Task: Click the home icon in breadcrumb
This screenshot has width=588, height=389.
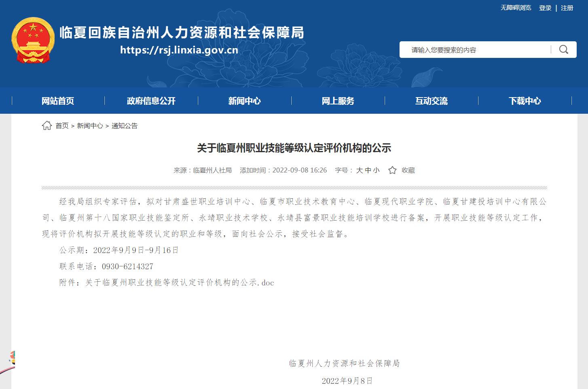Action: click(x=47, y=126)
